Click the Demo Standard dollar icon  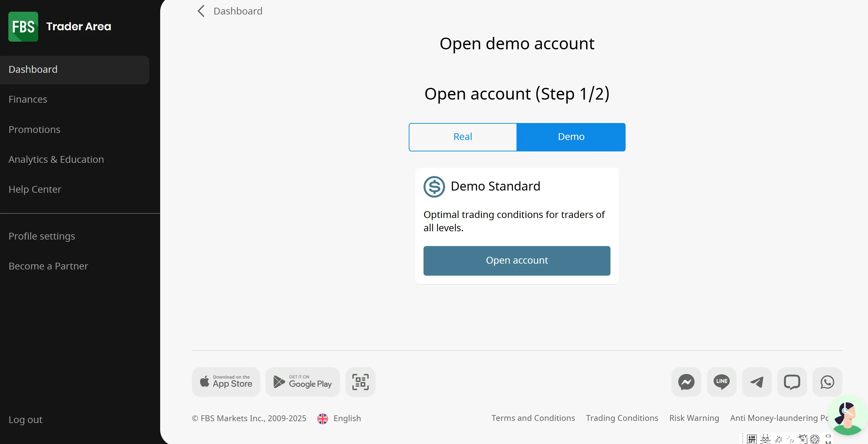(434, 187)
